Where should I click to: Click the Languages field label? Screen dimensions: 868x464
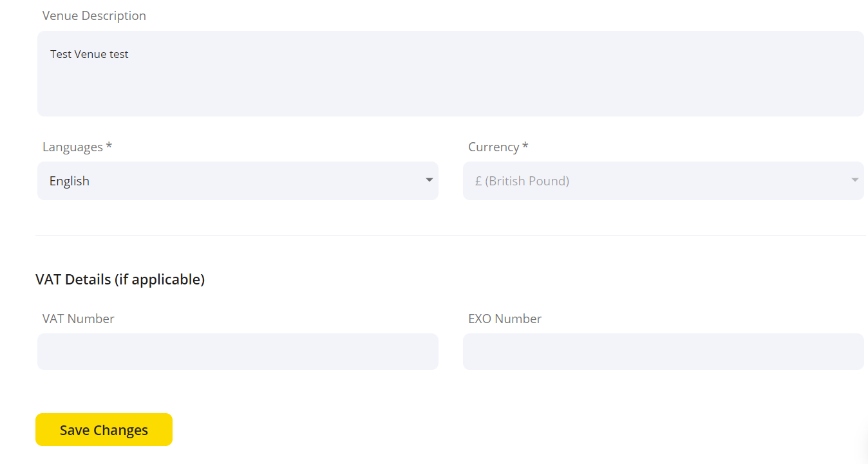point(73,147)
